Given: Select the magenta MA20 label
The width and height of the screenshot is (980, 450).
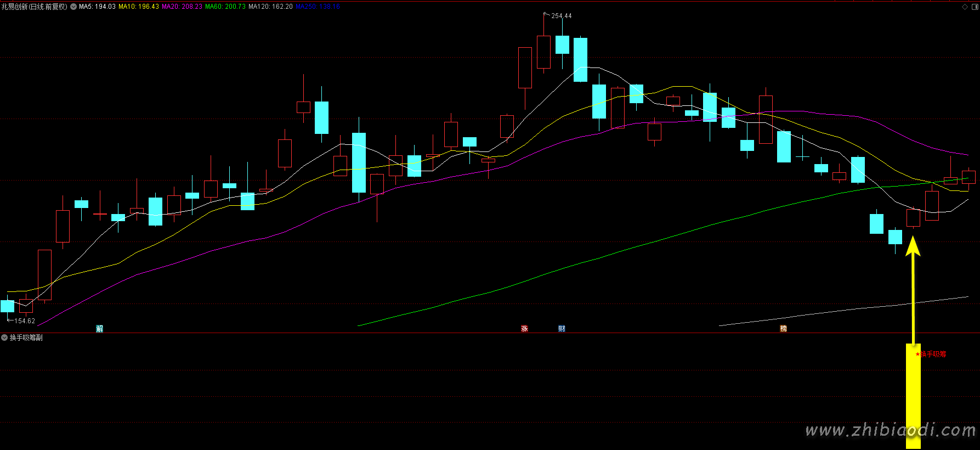Looking at the screenshot, I should point(182,7).
